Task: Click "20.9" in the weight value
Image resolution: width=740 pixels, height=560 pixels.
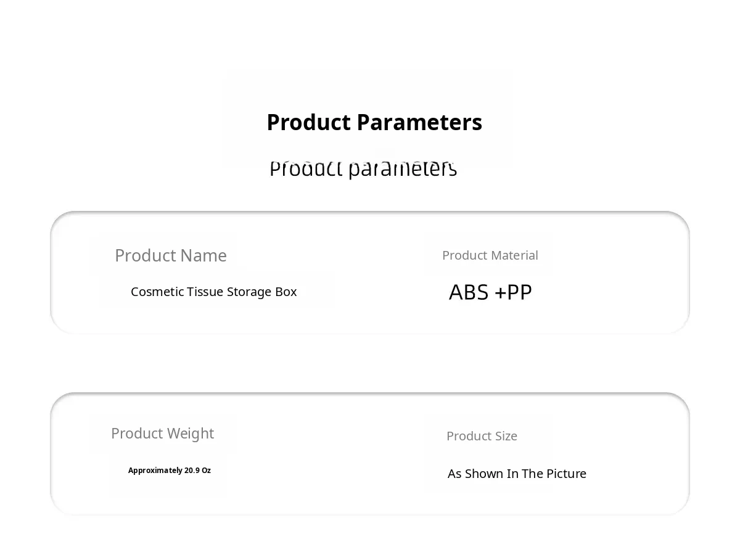Action: [x=192, y=471]
